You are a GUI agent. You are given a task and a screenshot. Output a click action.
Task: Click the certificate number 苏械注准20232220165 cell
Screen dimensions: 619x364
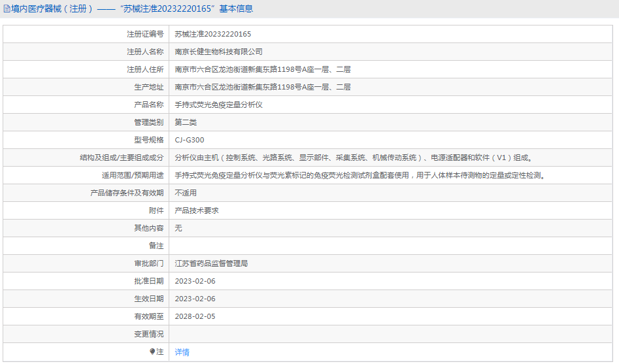213,34
